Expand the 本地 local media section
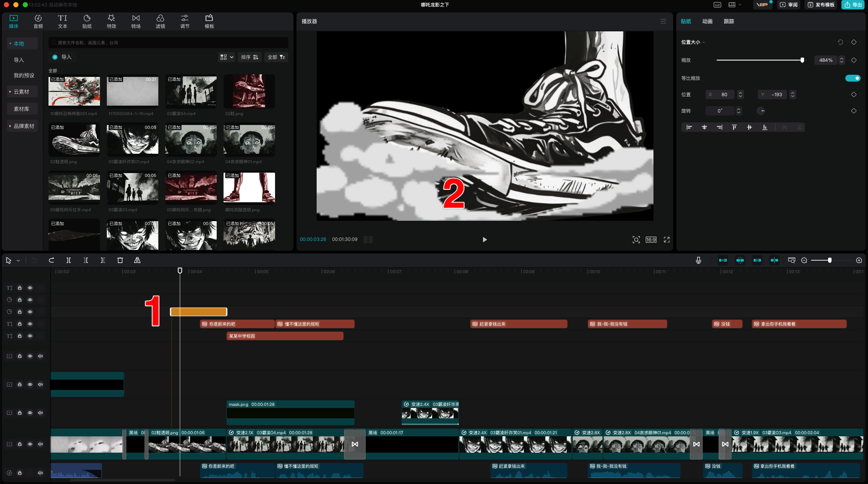 point(22,43)
